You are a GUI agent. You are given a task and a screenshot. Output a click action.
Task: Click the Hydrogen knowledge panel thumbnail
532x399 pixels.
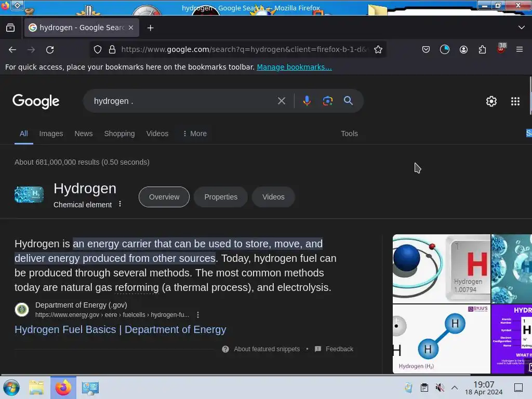coord(29,194)
